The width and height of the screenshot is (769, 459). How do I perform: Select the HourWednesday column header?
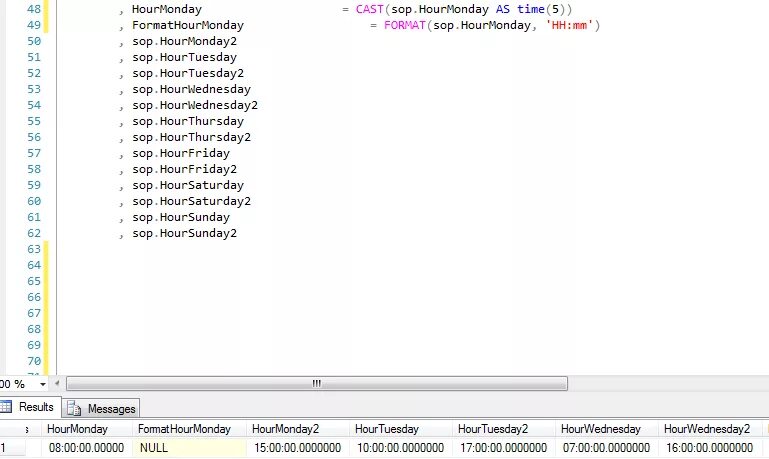click(607, 429)
